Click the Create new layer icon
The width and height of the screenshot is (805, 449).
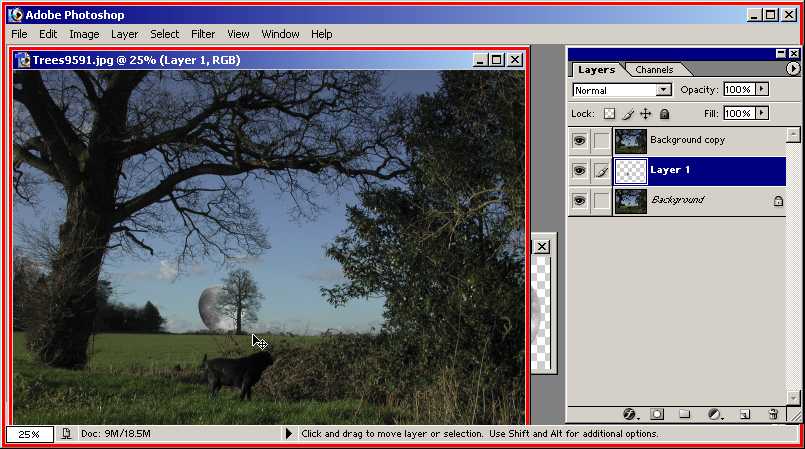click(x=744, y=414)
